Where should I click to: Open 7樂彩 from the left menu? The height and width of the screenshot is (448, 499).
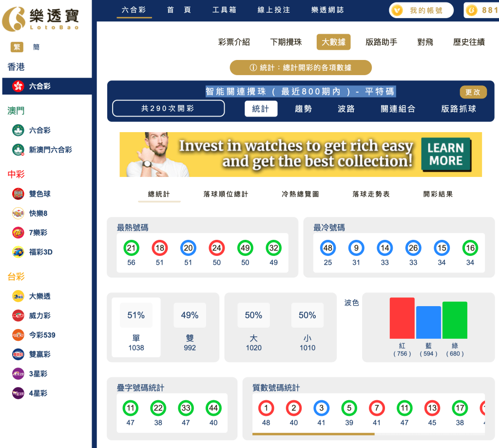(33, 233)
